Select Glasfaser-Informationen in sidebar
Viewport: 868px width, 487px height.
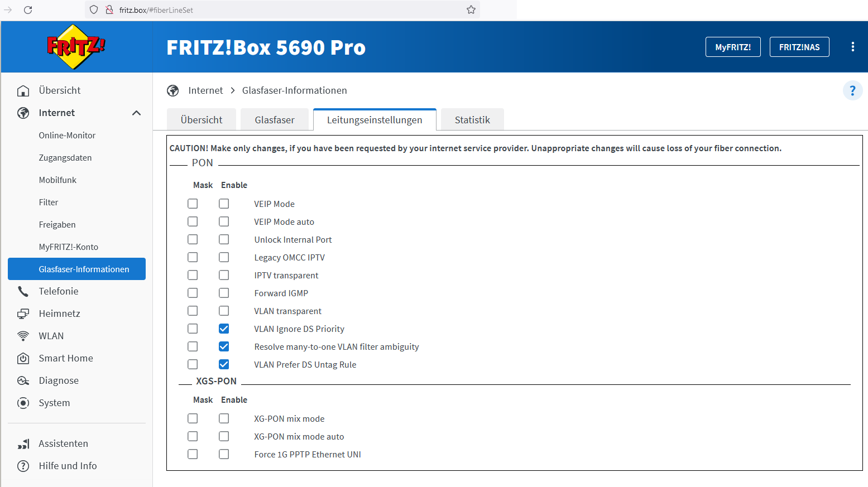(x=76, y=269)
